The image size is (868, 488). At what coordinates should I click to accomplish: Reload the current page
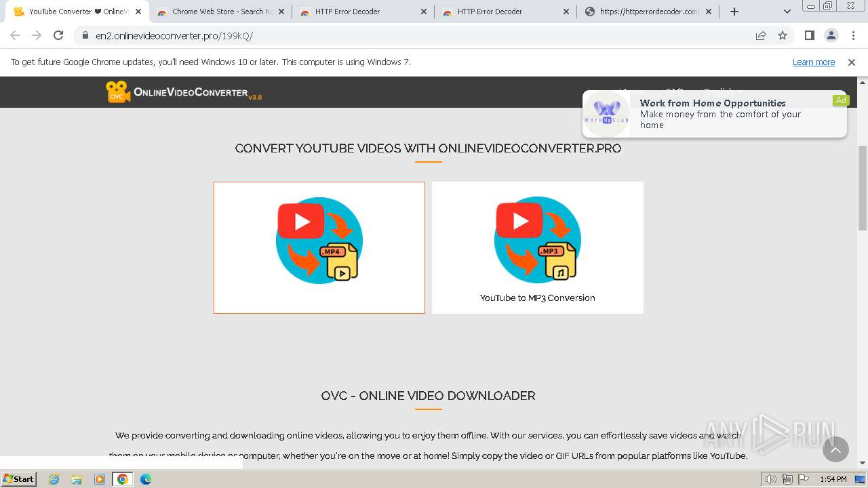[58, 35]
